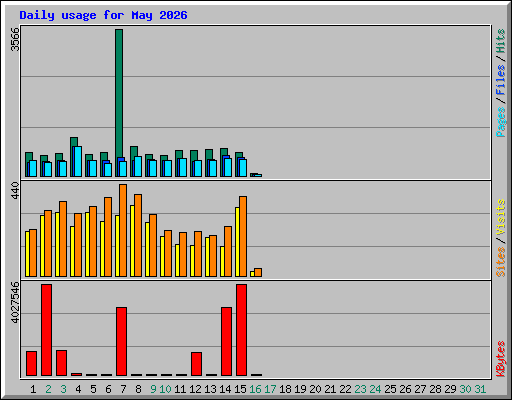Click day label 28 on x-axis
The image size is (512, 400).
[435, 389]
